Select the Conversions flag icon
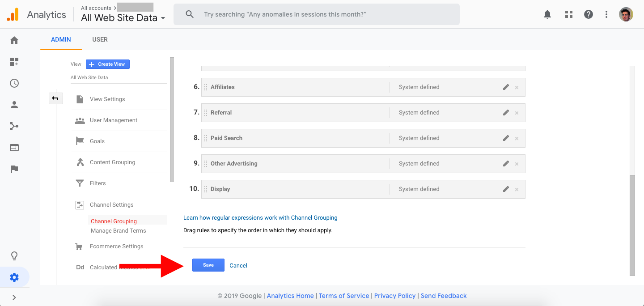Screen dimensions: 644x306 (14, 169)
